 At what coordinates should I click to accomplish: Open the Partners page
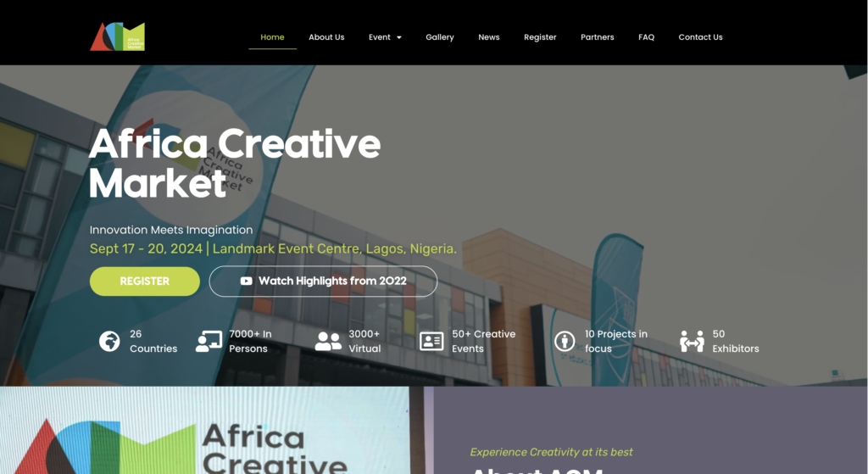click(598, 37)
